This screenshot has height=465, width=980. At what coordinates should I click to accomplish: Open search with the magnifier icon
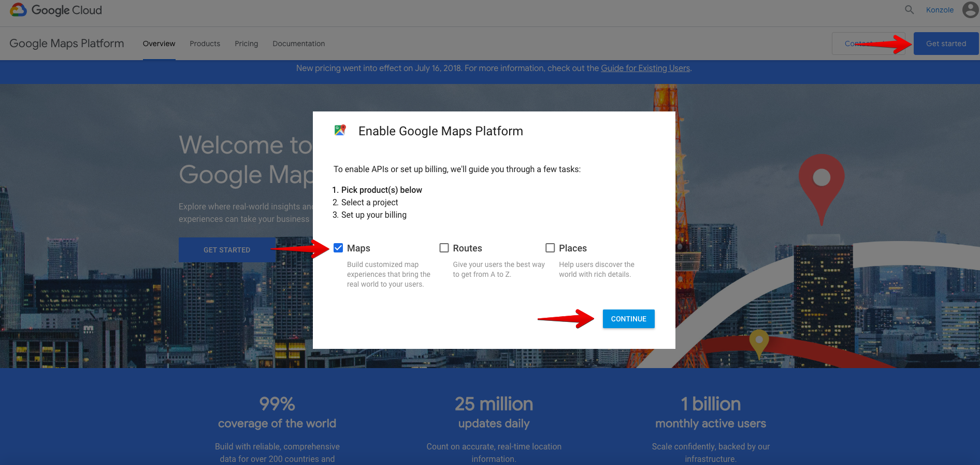(x=909, y=10)
